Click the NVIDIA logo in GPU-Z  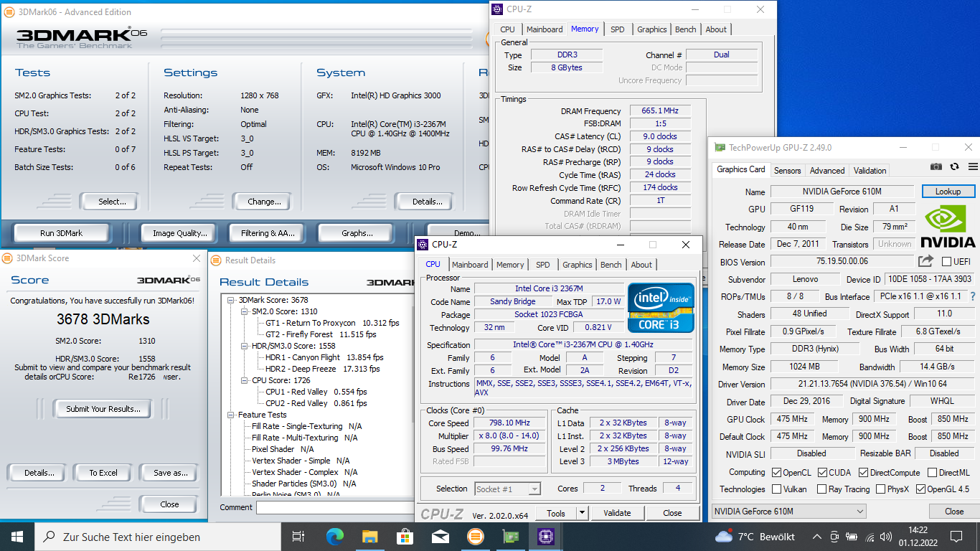click(x=948, y=227)
